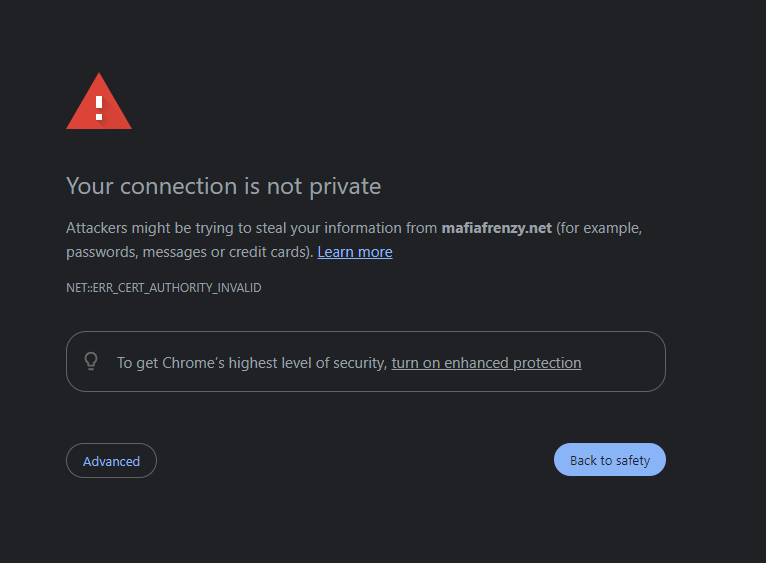The height and width of the screenshot is (563, 766).
Task: Click the To get Chrome's highest level text
Action: (252, 363)
